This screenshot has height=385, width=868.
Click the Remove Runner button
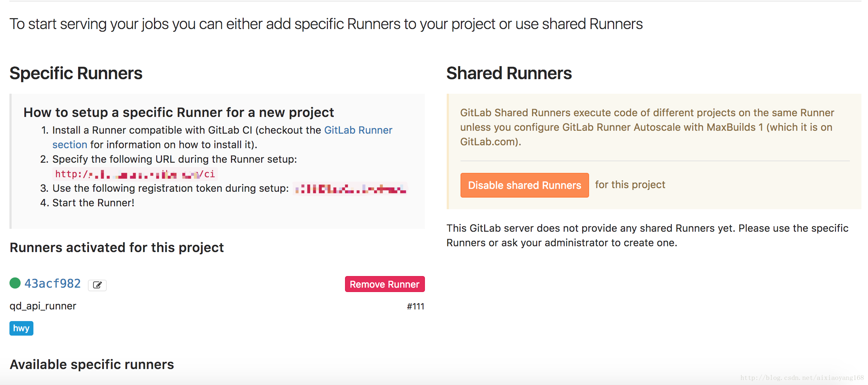(385, 284)
